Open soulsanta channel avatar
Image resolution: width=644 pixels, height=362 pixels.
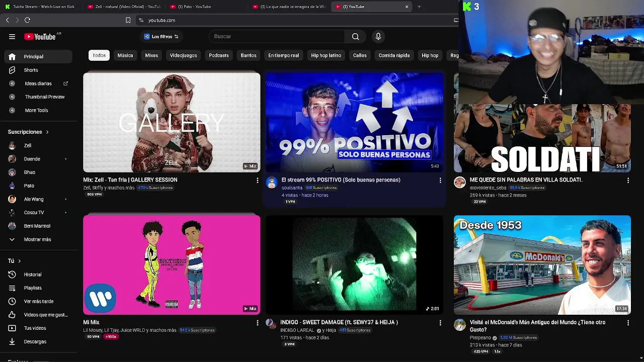[272, 183]
